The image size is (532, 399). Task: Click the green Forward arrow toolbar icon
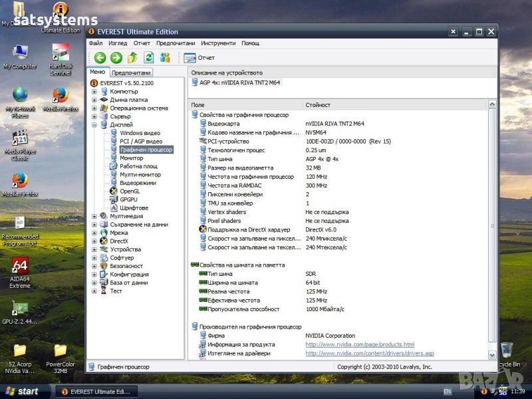(x=116, y=58)
